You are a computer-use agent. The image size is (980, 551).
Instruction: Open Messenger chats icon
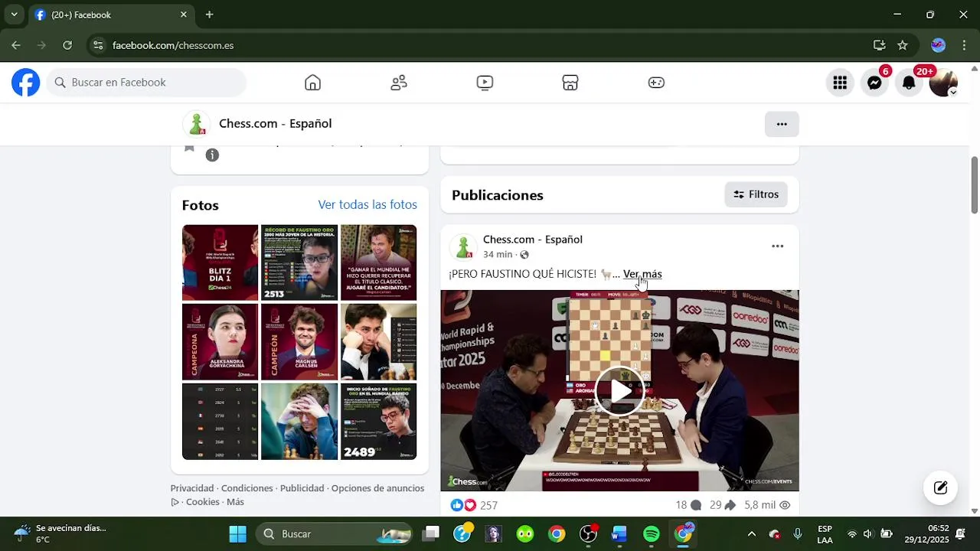[874, 83]
